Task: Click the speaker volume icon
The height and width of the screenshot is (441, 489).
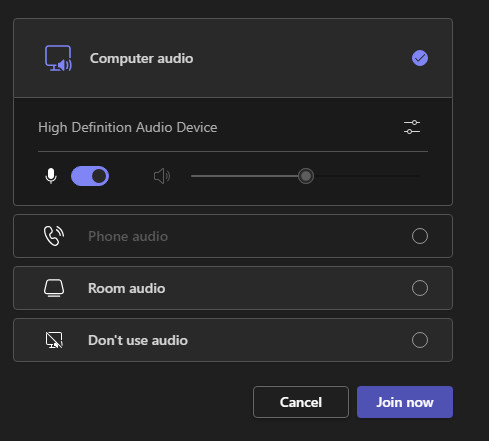Action: [x=162, y=176]
